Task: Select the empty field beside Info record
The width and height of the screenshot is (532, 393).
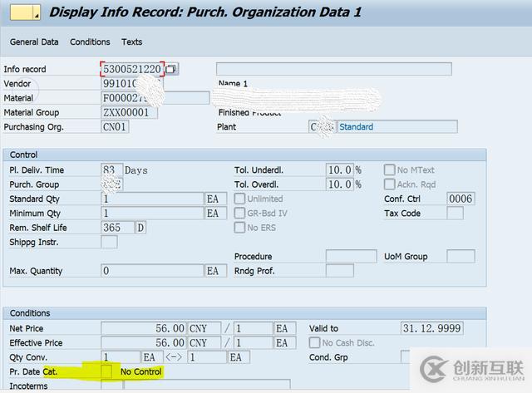Action: point(334,69)
